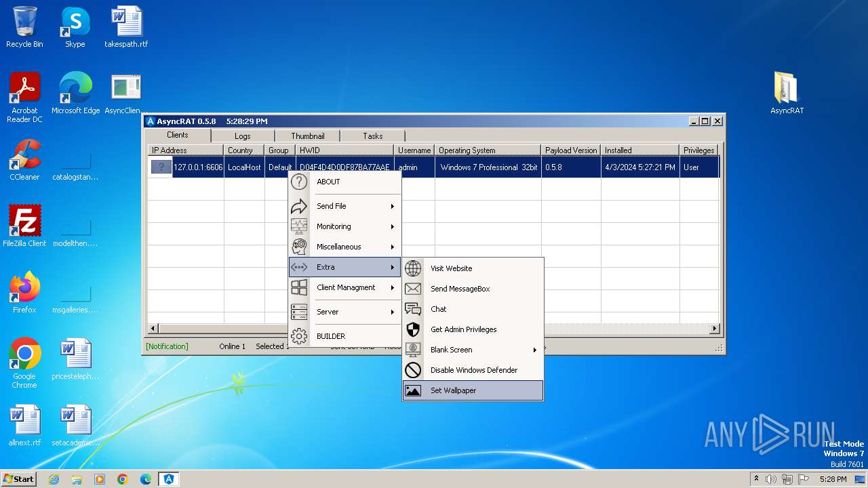This screenshot has width=868, height=488.
Task: Open the ABOUT question-mark icon
Action: (x=299, y=182)
